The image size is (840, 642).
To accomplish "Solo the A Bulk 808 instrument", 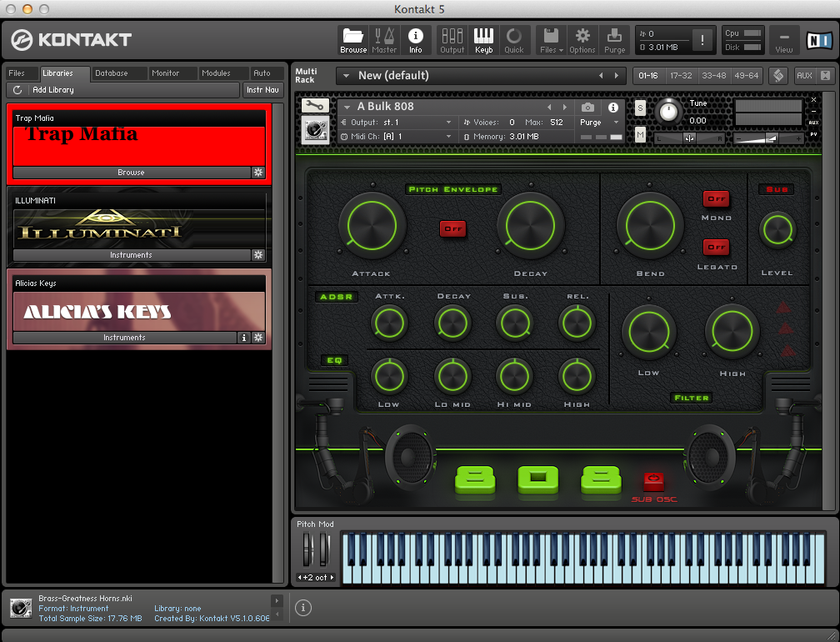I will coord(640,108).
